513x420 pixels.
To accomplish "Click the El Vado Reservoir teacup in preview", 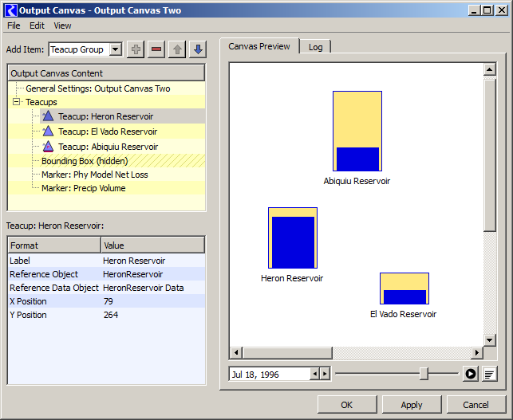I will [404, 289].
